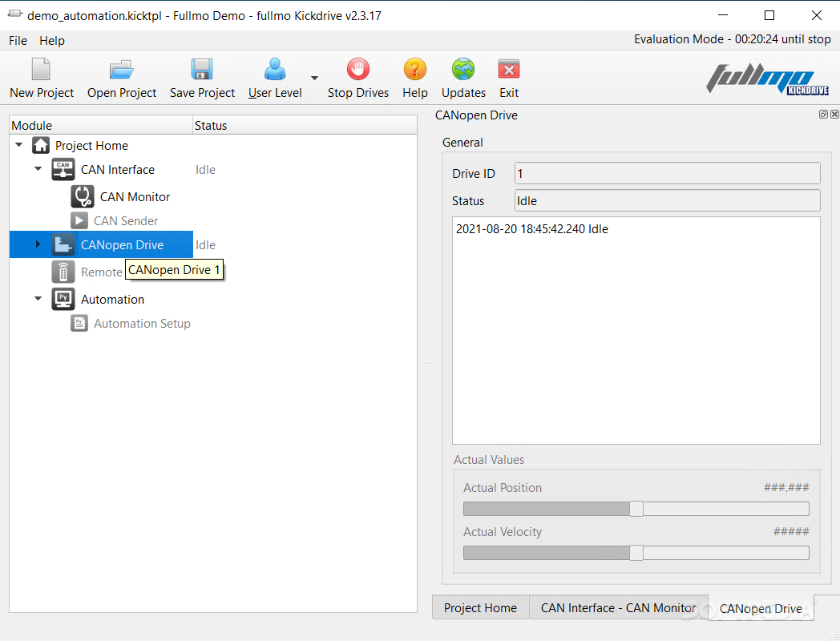This screenshot has width=840, height=641.
Task: Click the CAN Interface module icon
Action: coord(63,170)
